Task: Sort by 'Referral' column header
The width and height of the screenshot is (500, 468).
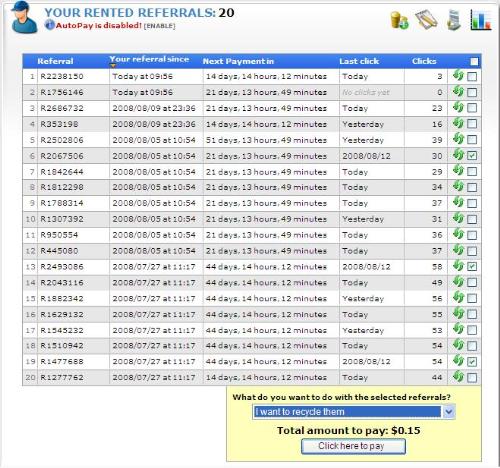Action: [x=55, y=61]
